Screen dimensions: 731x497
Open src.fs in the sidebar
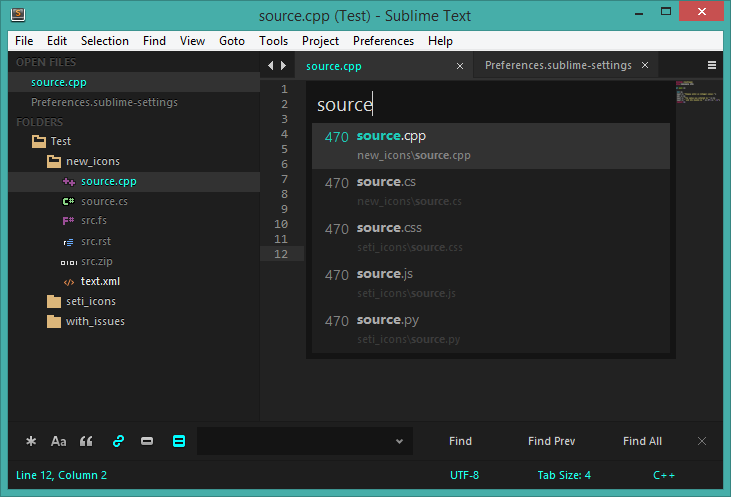point(94,220)
